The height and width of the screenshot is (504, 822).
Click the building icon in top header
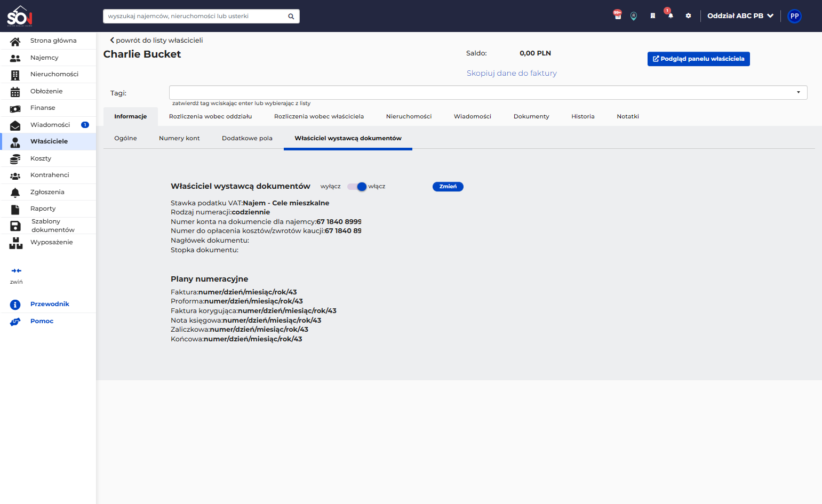652,16
